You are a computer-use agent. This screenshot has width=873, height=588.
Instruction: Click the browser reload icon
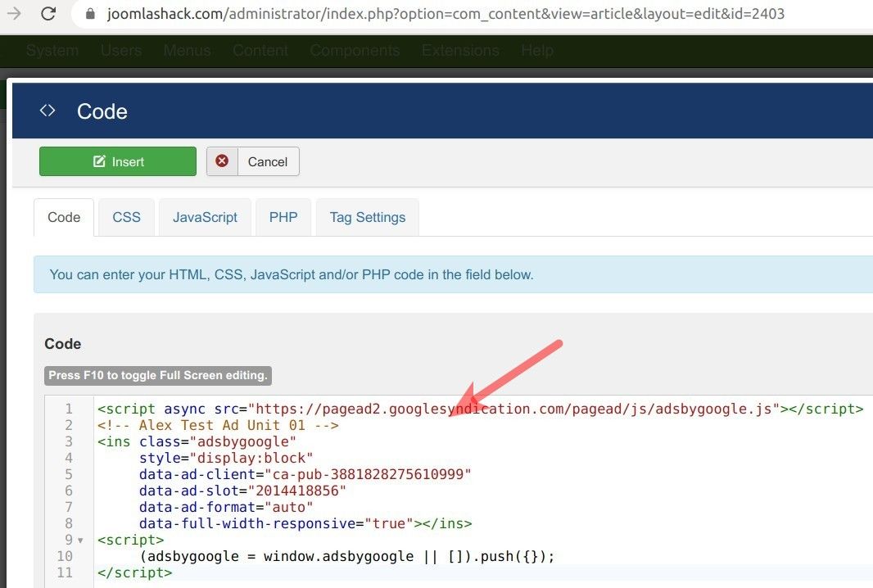click(x=48, y=13)
